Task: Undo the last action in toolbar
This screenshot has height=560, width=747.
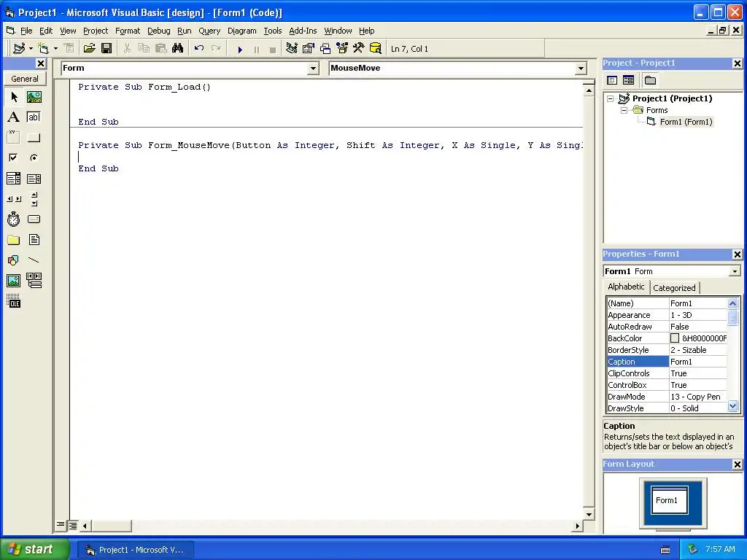Action: point(199,49)
